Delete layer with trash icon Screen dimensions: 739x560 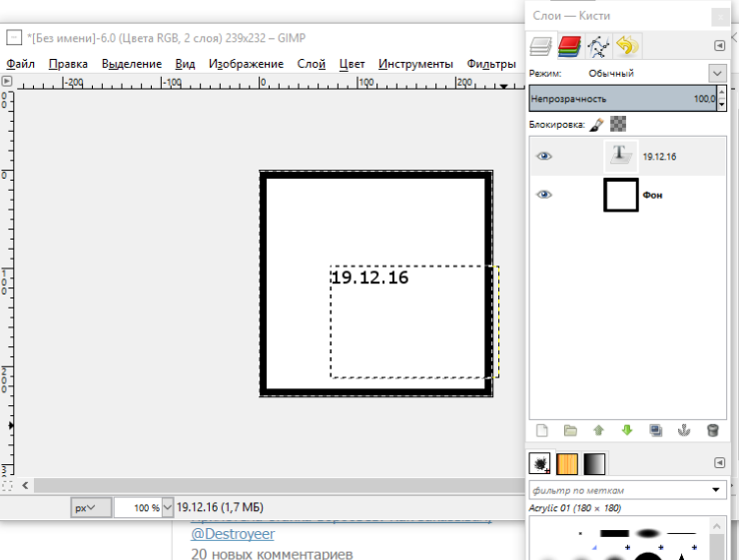coord(712,430)
